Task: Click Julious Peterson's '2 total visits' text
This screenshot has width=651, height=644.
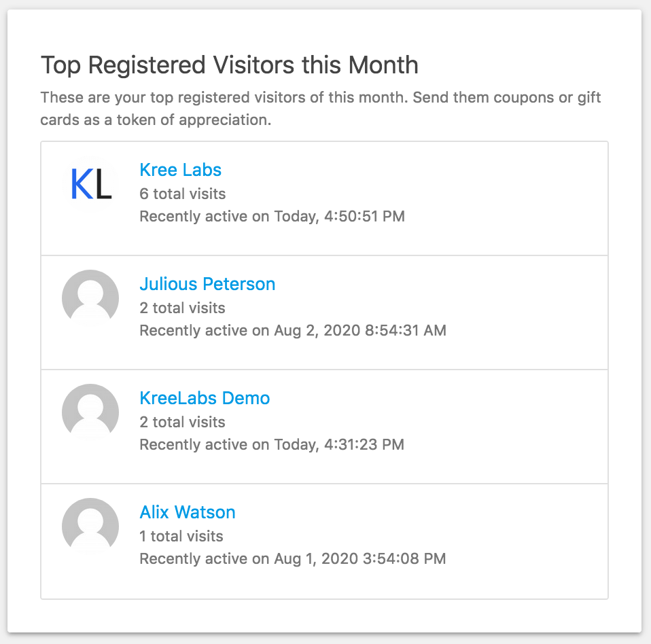Action: point(182,308)
